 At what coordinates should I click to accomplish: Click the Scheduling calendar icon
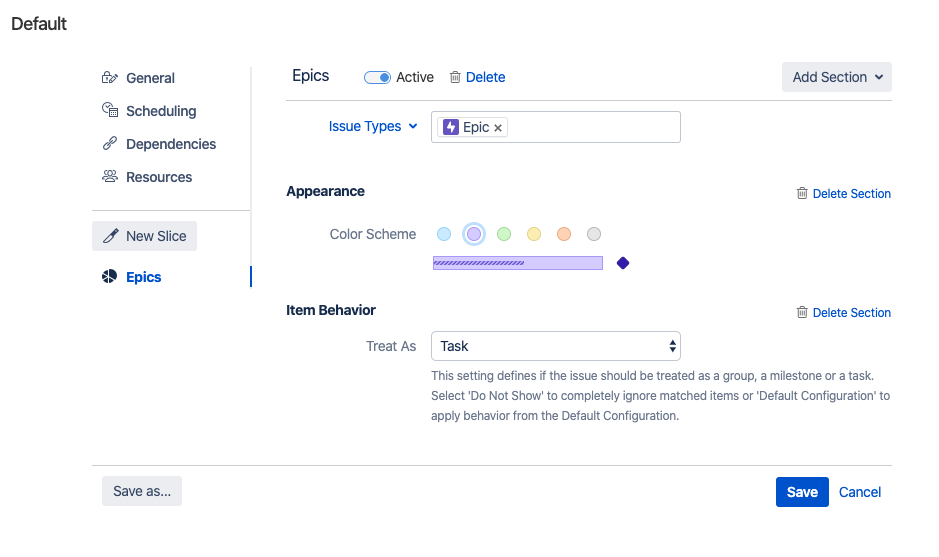[110, 111]
